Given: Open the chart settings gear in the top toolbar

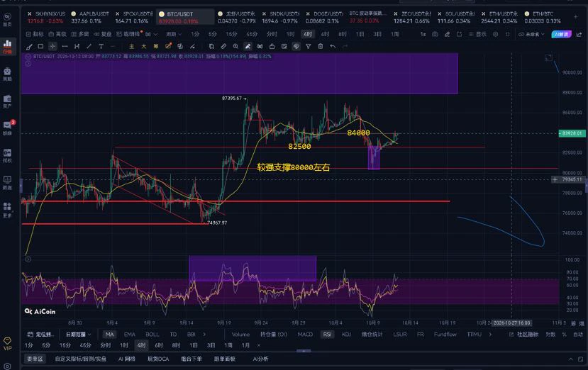Looking at the screenshot, I should coord(495,34).
